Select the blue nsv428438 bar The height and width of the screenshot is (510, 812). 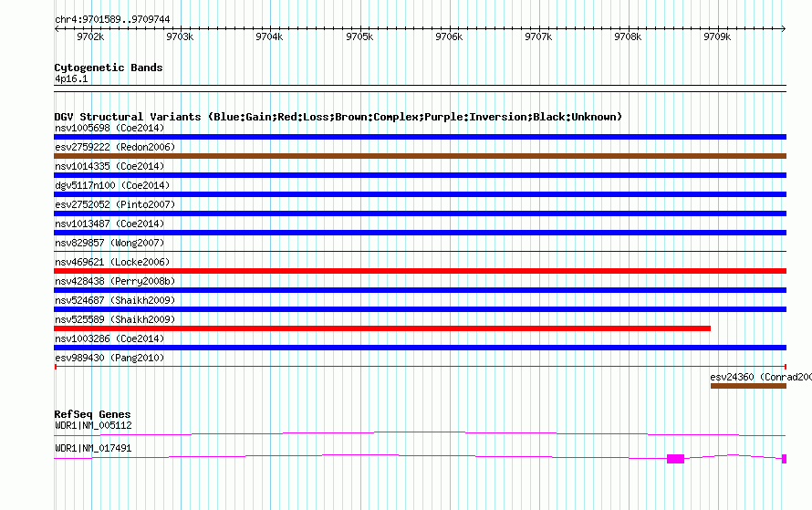tap(420, 290)
